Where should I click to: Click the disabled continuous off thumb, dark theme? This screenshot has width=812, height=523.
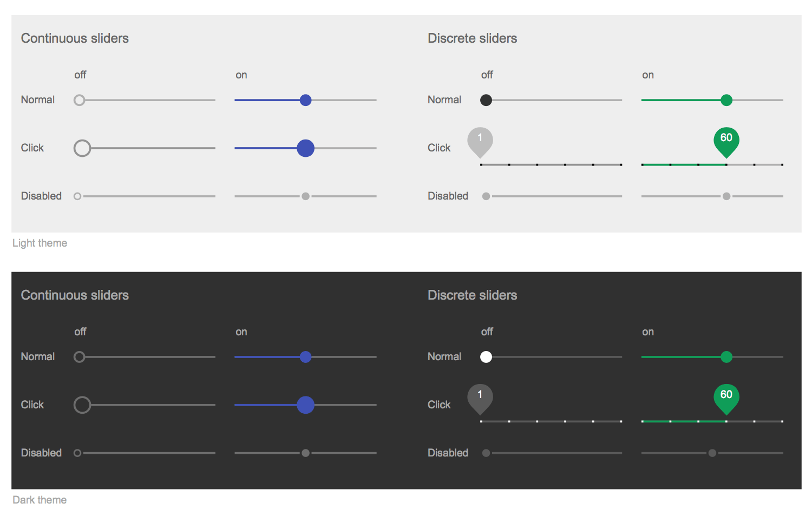pos(77,453)
